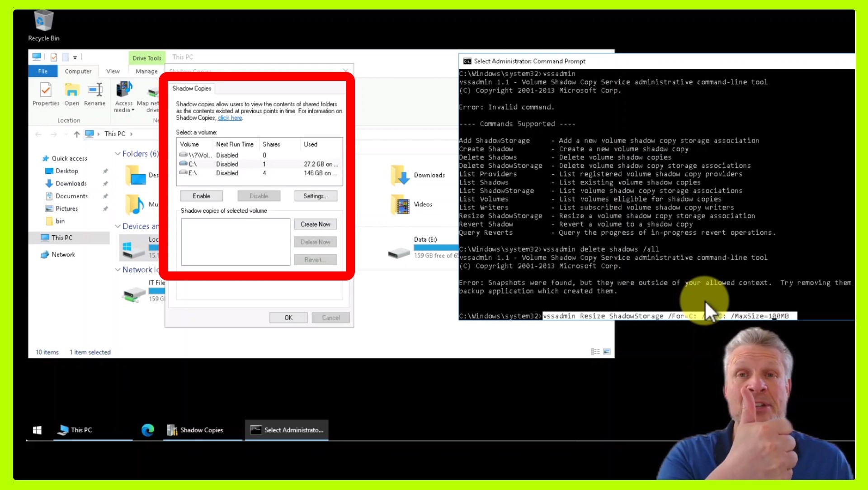Viewport: 868px width, 490px height.
Task: Select the Data (E:) drive icon
Action: (x=398, y=252)
